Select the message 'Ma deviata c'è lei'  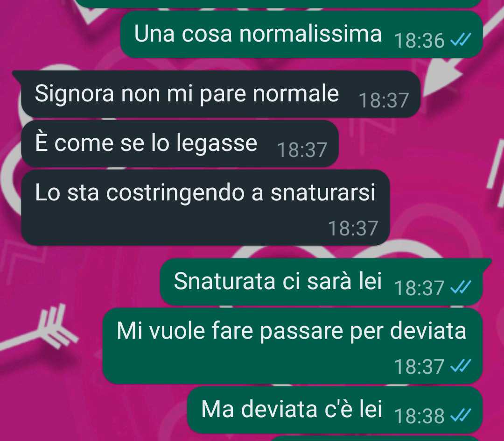[x=335, y=410]
